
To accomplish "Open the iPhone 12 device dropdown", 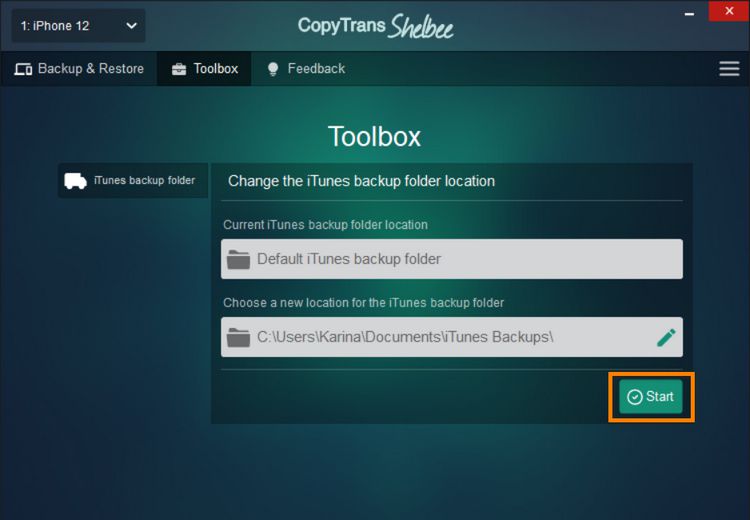I will tap(78, 26).
